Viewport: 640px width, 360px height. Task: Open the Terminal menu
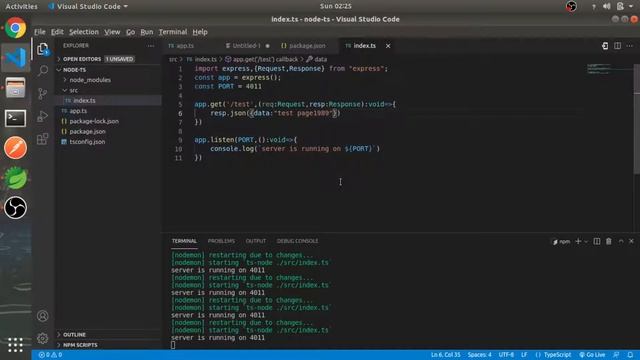coord(173,32)
